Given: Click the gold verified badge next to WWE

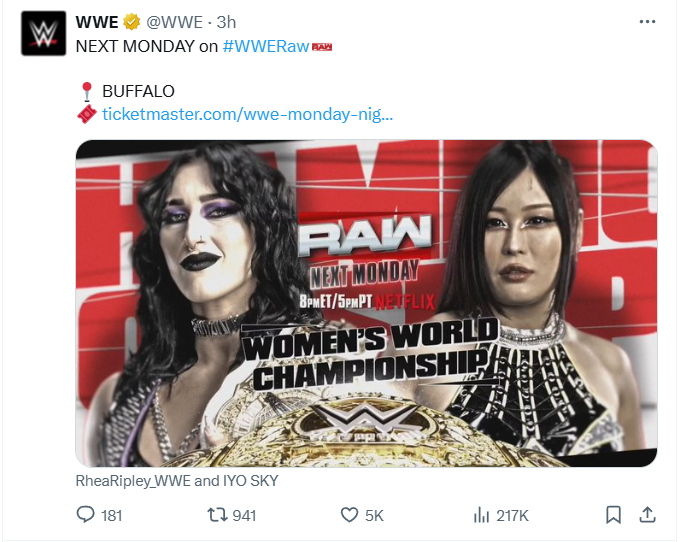Looking at the screenshot, I should 132,22.
